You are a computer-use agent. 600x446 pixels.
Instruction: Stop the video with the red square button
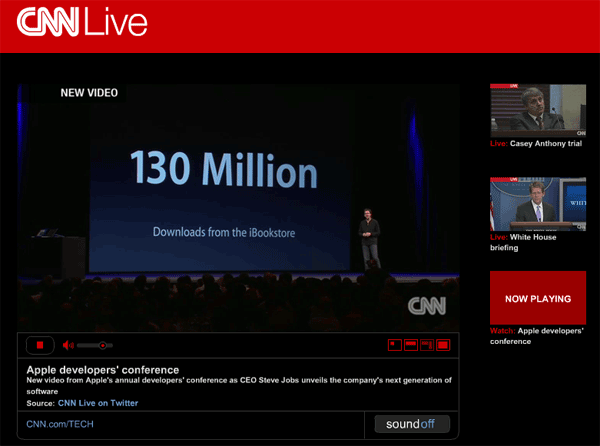pos(40,345)
